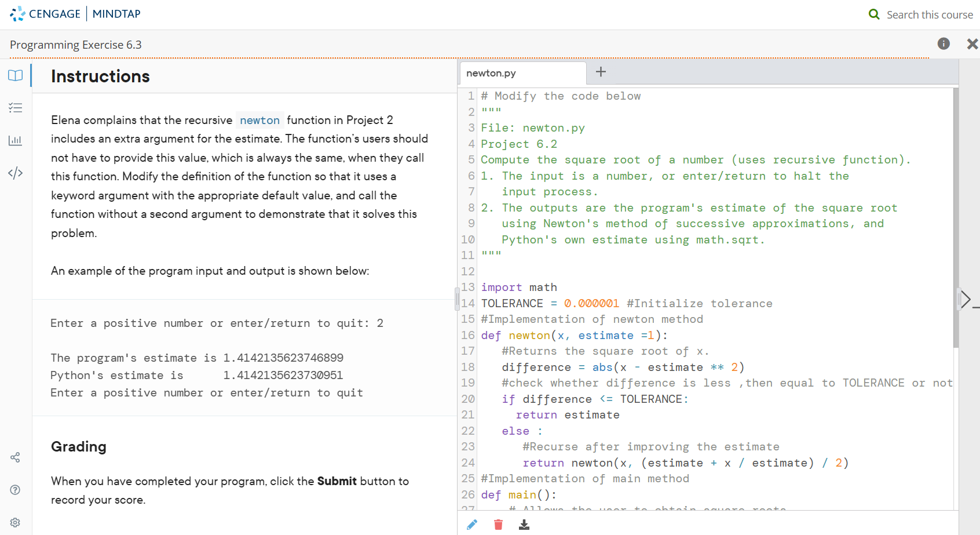Click sample output 'Python's estimate is' line
The height and width of the screenshot is (535, 980).
(197, 375)
